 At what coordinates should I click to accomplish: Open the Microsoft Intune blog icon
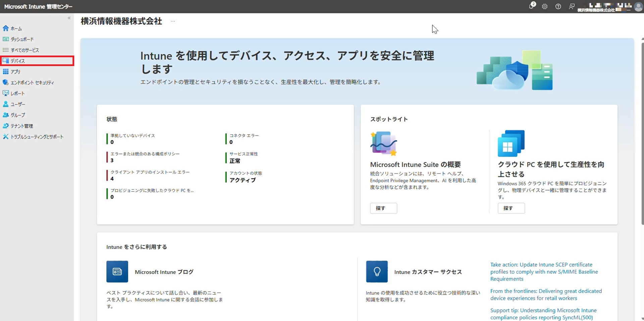pyautogui.click(x=117, y=271)
